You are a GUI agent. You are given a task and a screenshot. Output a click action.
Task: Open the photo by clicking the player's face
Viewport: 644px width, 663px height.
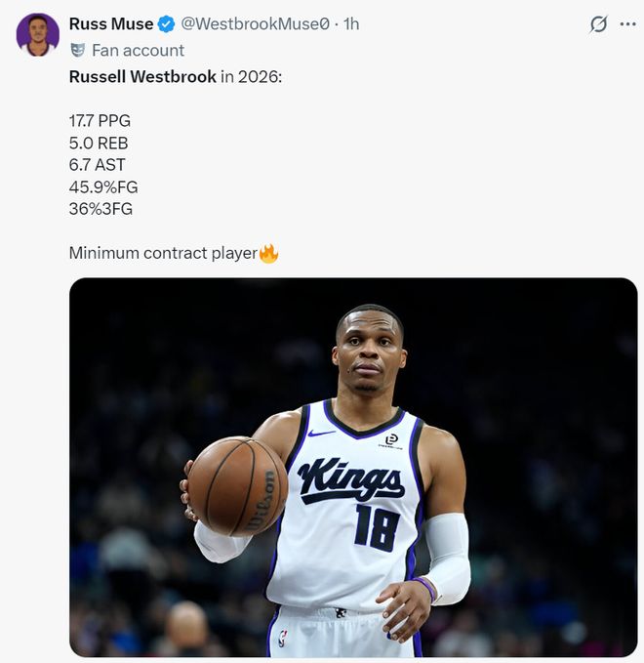(369, 354)
